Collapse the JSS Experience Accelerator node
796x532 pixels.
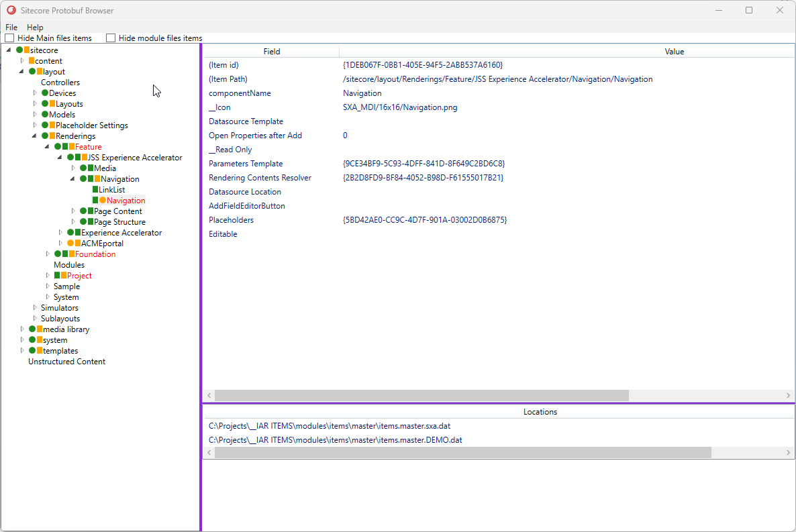click(x=59, y=157)
